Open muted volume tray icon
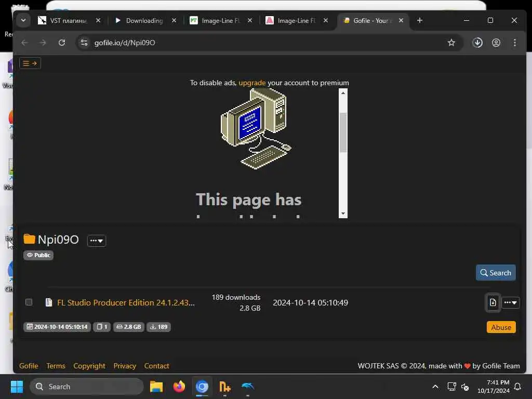This screenshot has height=399, width=532. [x=465, y=387]
